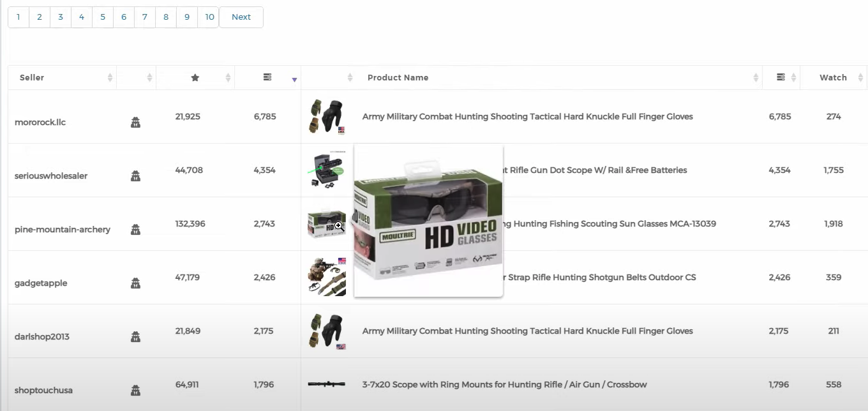Click the magnifier zoom icon on HD glasses thumbnail
The image size is (868, 411).
[x=340, y=226]
